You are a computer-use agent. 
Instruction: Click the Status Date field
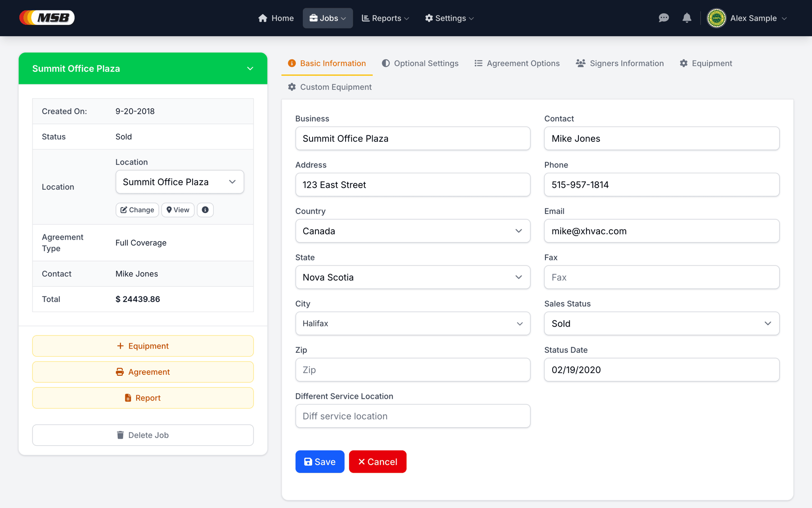point(662,370)
